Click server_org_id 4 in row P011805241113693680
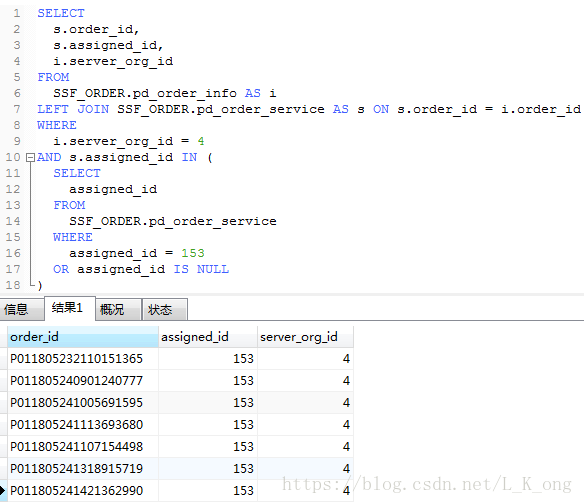 [x=305, y=425]
